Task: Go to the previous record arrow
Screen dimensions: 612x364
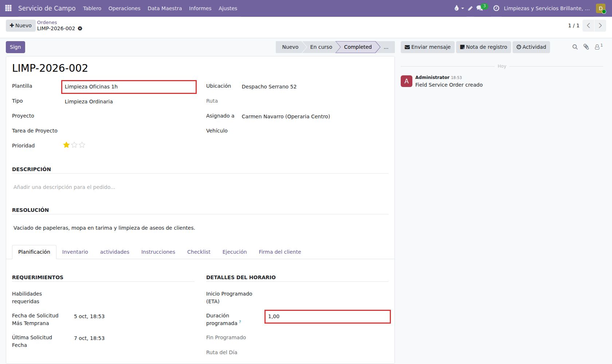Action: (588, 25)
